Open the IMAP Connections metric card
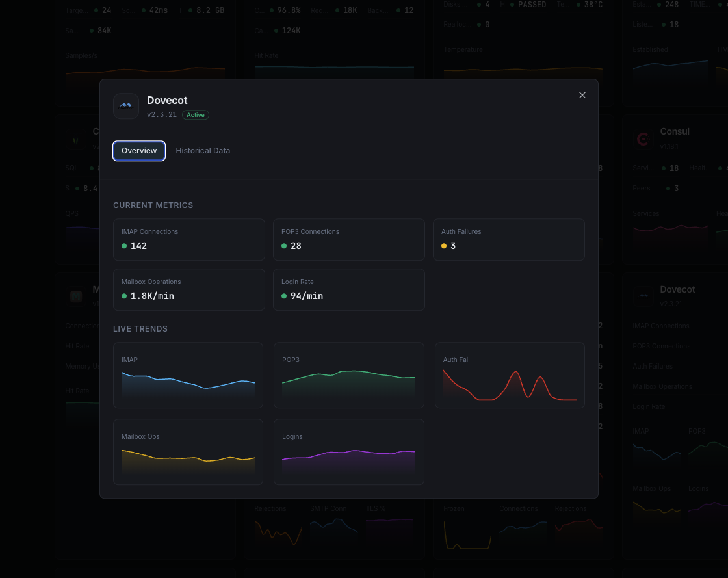The width and height of the screenshot is (728, 578). click(188, 239)
